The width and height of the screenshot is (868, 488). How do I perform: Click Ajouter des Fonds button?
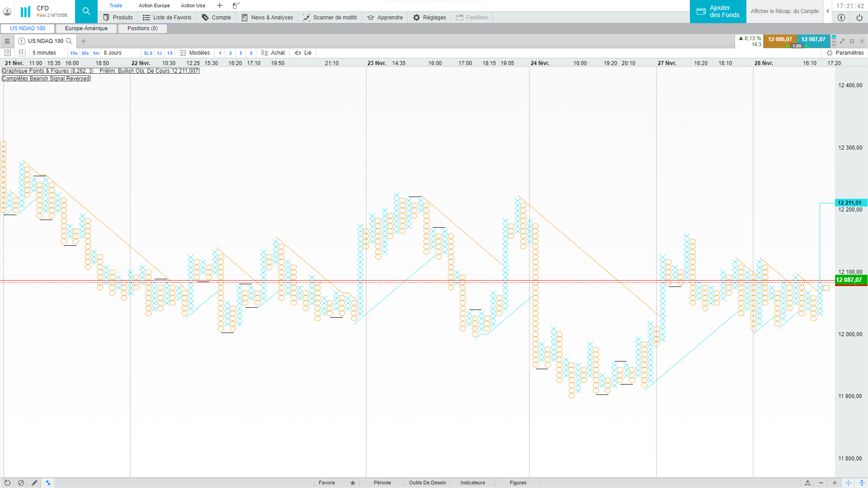[x=718, y=11]
